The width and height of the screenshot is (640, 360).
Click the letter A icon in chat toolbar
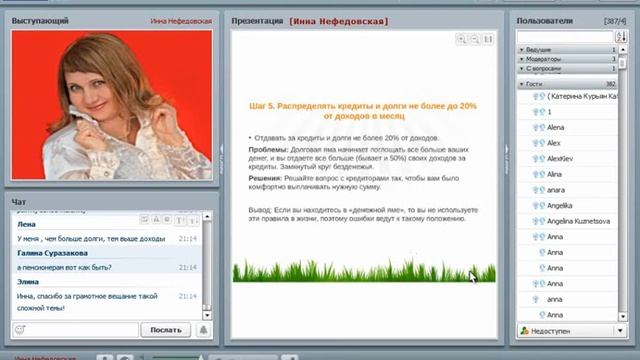click(156, 220)
